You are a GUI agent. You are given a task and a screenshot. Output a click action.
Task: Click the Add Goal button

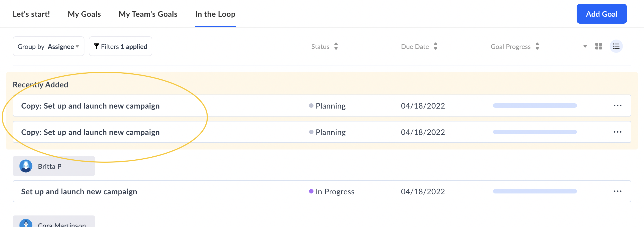[601, 14]
